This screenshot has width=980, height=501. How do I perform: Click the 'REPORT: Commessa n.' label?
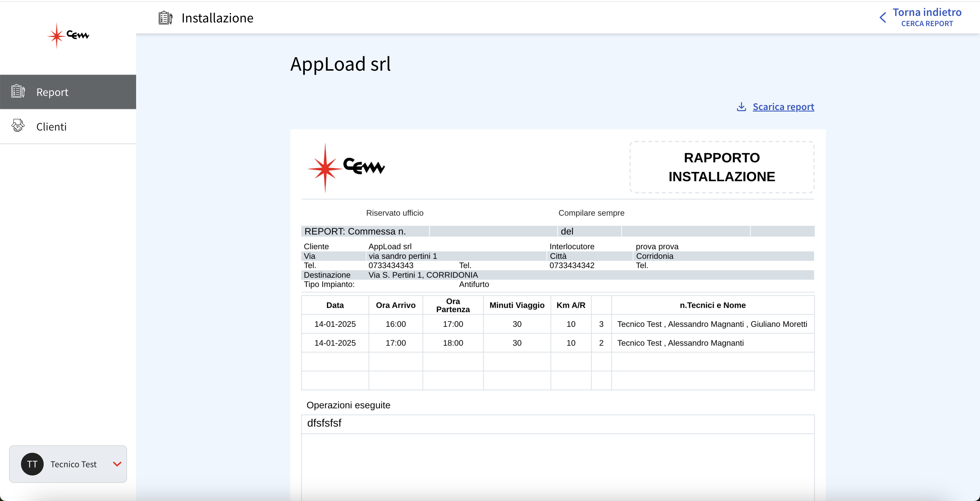point(355,231)
